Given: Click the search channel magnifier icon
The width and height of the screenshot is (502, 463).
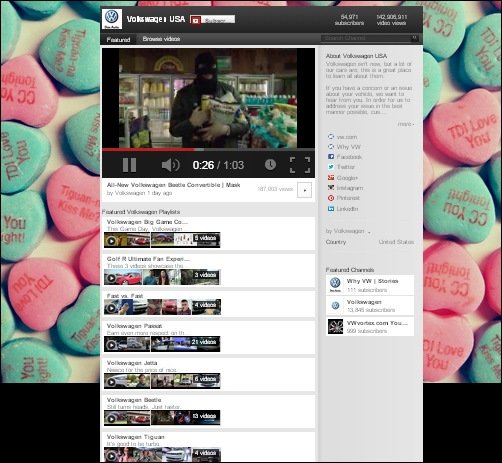Looking at the screenshot, I should pos(414,38).
